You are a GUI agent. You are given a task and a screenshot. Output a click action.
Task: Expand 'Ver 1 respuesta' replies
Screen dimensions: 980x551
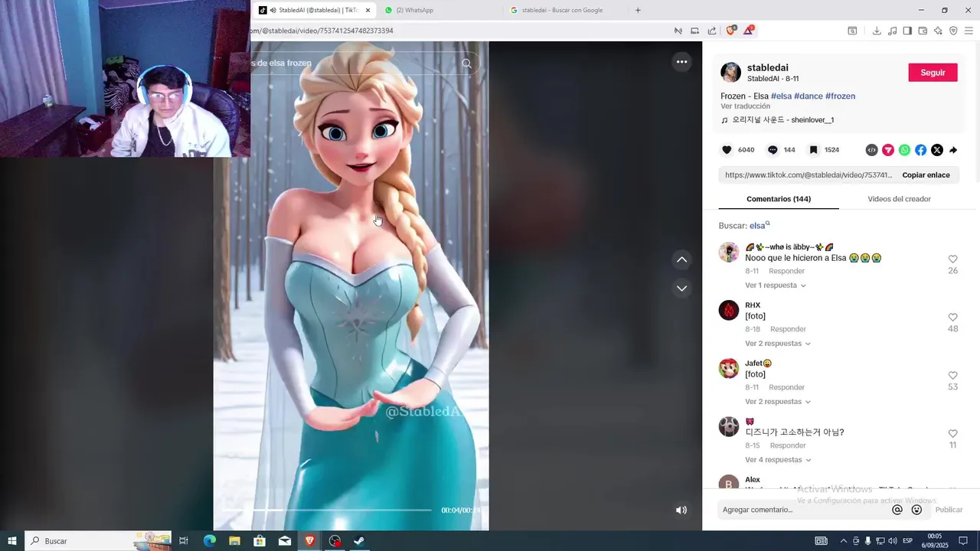coord(775,285)
